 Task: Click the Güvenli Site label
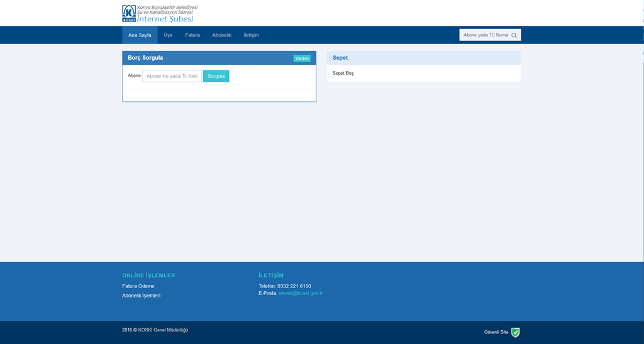[496, 332]
